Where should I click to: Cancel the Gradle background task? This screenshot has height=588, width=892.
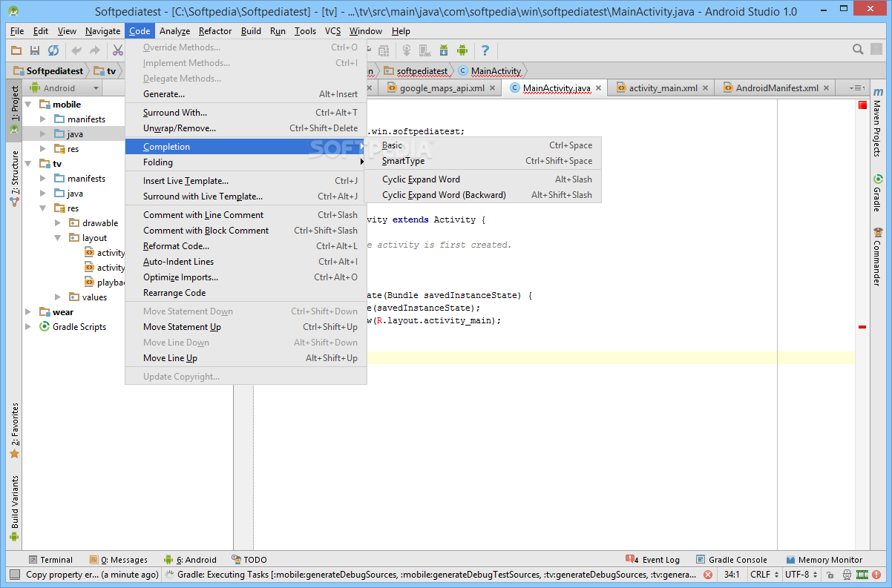708,575
